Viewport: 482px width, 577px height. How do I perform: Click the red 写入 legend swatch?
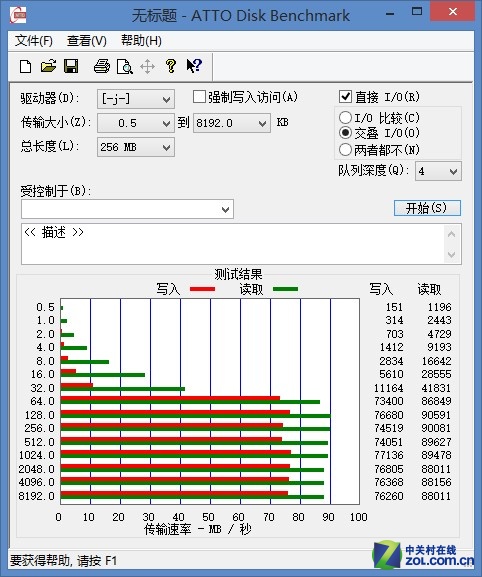202,289
